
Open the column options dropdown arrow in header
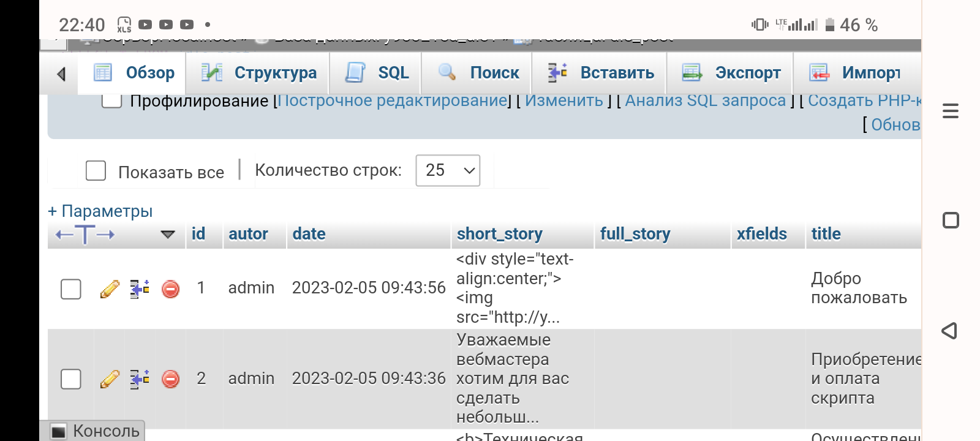167,235
